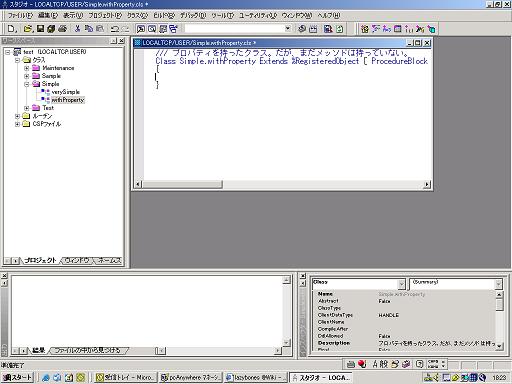
Task: Collapse the Simple package folder
Action: click(x=27, y=84)
